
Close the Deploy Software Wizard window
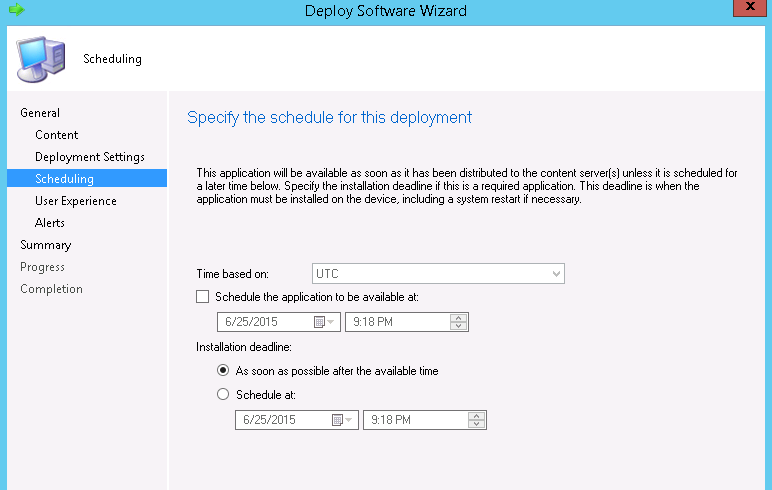pos(750,9)
